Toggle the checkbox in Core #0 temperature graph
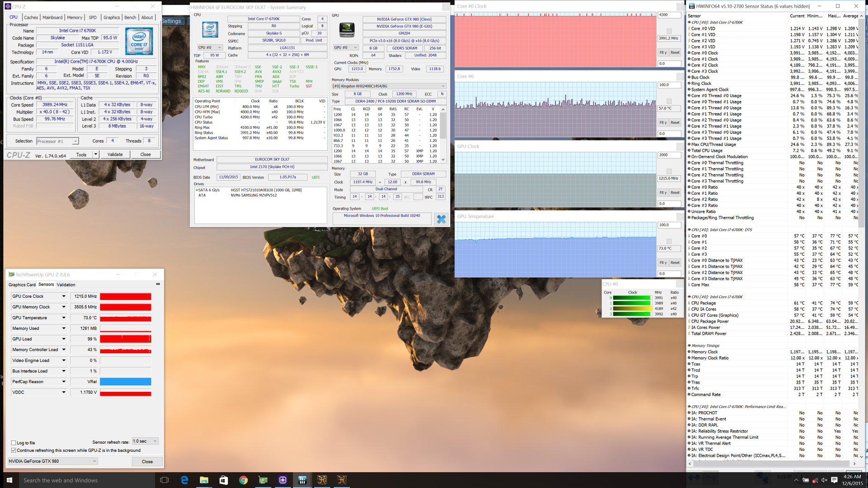Screen dimensions: 868x488 click(669, 101)
